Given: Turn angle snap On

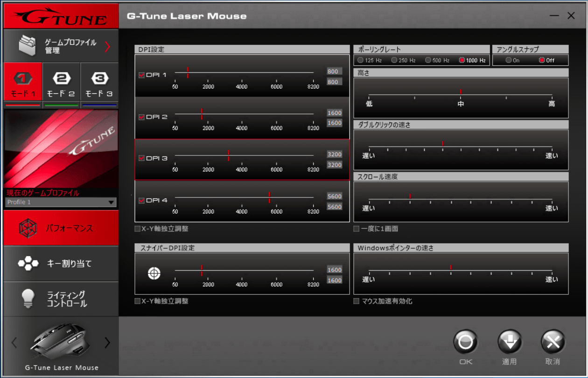Looking at the screenshot, I should (509, 60).
